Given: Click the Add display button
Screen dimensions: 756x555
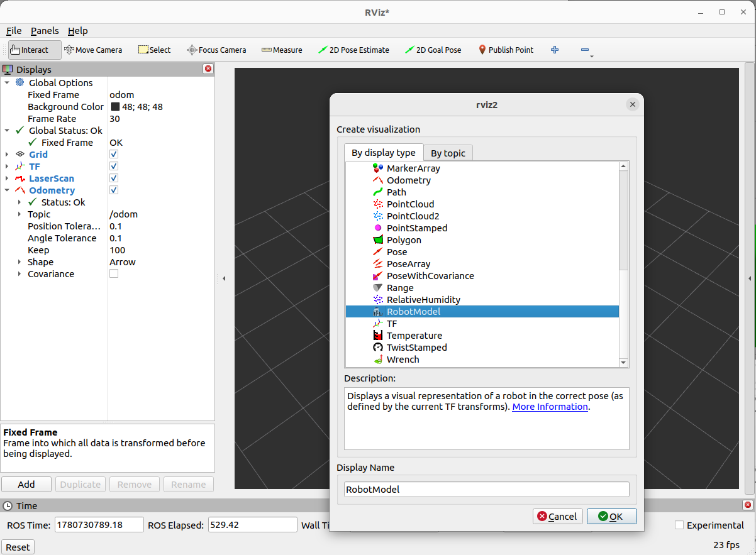Looking at the screenshot, I should click(26, 484).
